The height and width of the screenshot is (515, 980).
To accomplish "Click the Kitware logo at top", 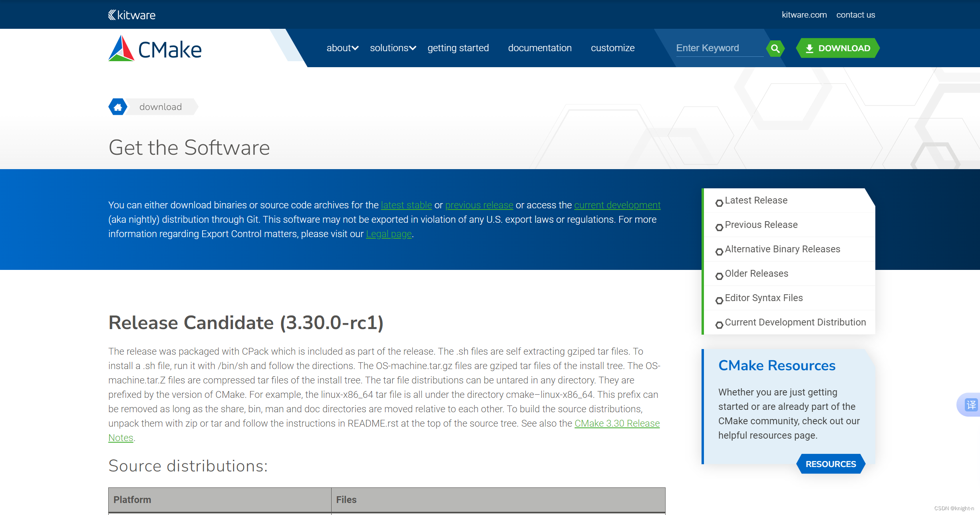I will pos(131,15).
